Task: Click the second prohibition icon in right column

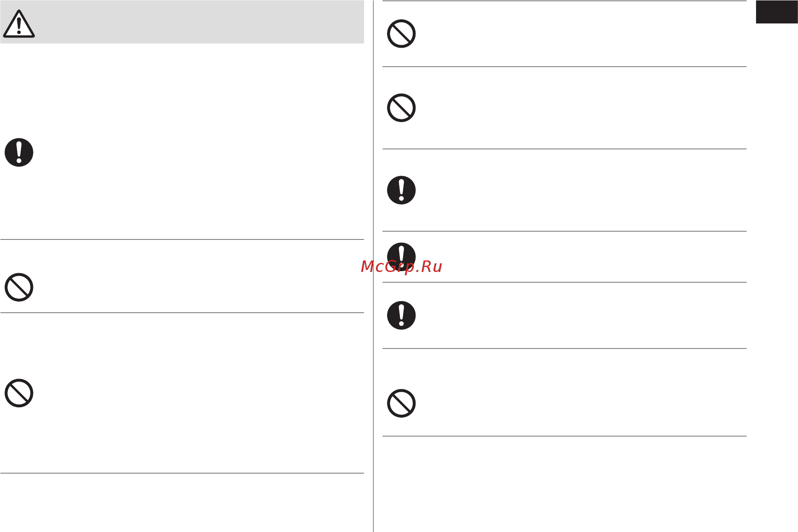Action: [401, 108]
